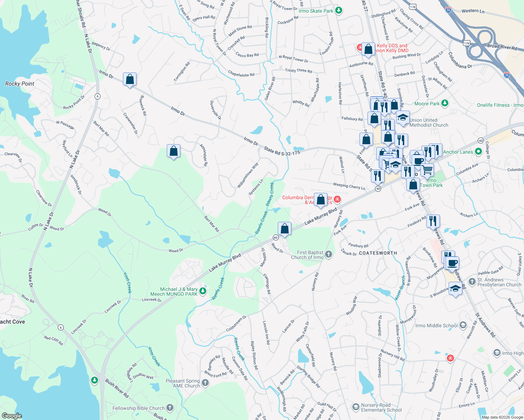This screenshot has width=524, height=420.
Task: Click the graduation cap pin near Union United Methodist Church
Action: point(403,117)
